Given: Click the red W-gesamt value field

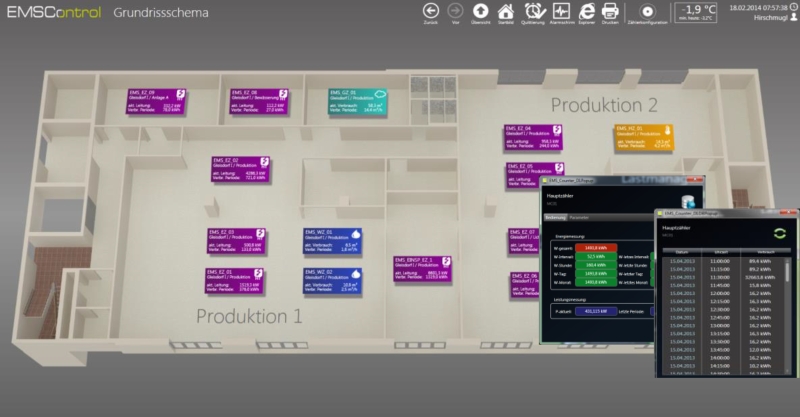Looking at the screenshot, I should pyautogui.click(x=596, y=248).
